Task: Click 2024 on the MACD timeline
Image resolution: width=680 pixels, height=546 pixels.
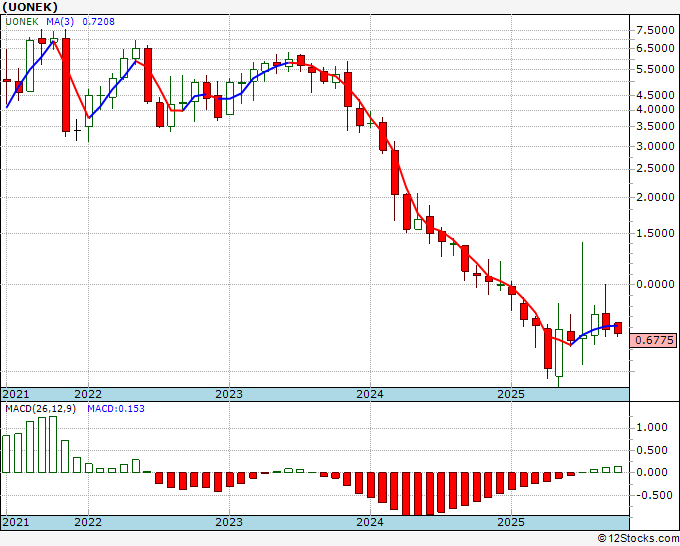Action: click(370, 522)
